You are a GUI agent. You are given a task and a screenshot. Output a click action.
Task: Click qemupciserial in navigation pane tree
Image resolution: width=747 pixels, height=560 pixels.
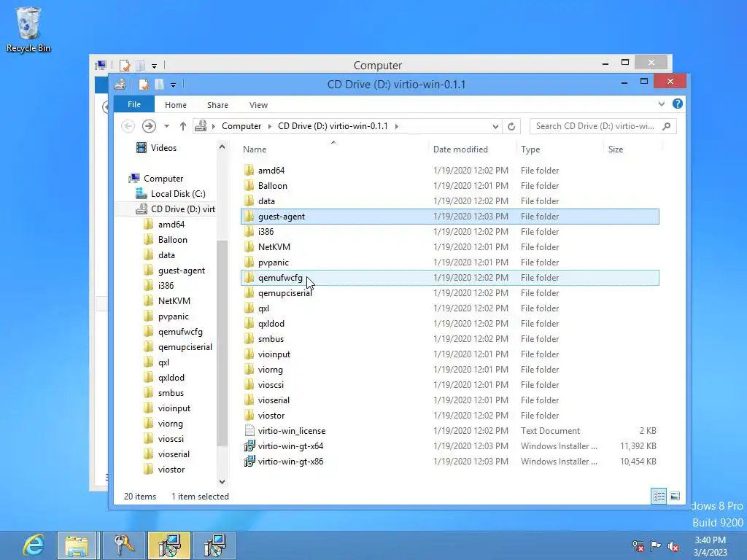185,347
